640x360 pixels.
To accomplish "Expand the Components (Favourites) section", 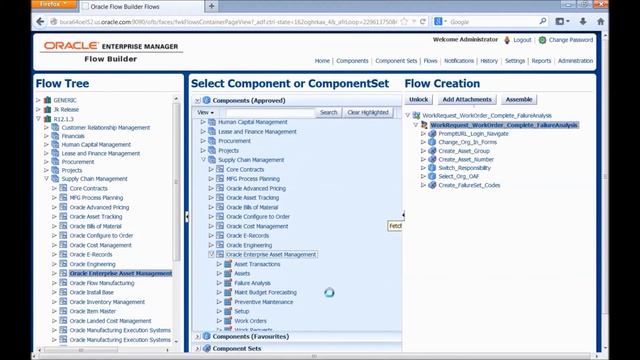I will pyautogui.click(x=197, y=336).
